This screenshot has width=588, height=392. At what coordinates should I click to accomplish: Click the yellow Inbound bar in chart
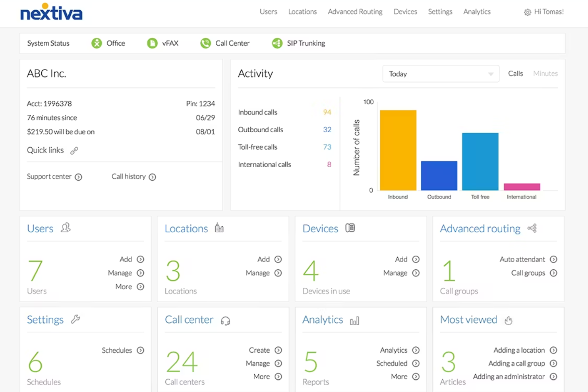[398, 150]
